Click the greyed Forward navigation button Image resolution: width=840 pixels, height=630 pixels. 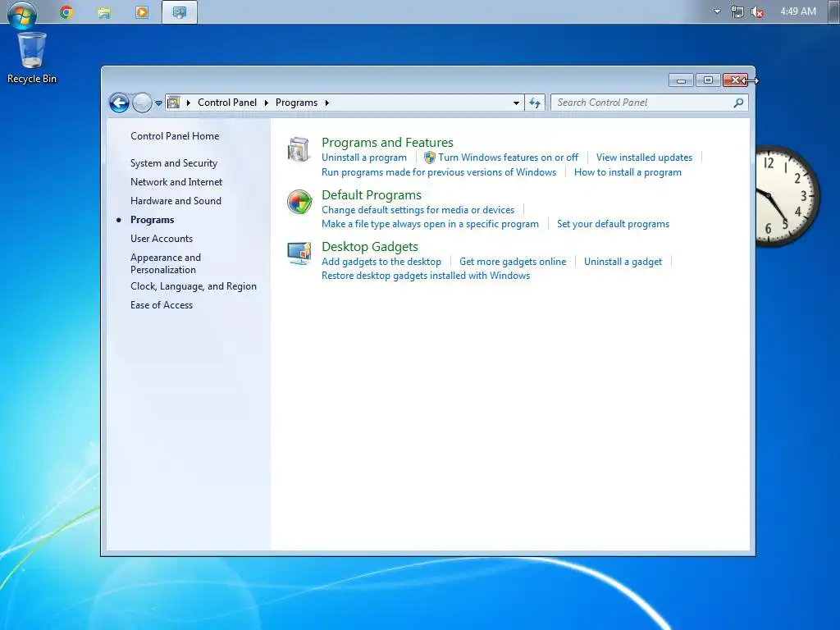142,103
